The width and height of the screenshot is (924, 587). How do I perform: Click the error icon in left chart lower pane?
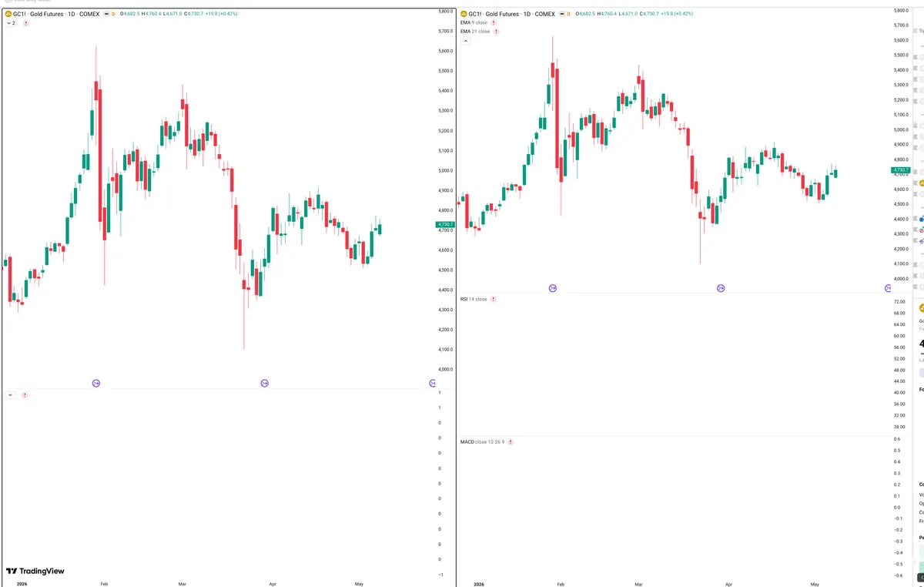(x=25, y=395)
